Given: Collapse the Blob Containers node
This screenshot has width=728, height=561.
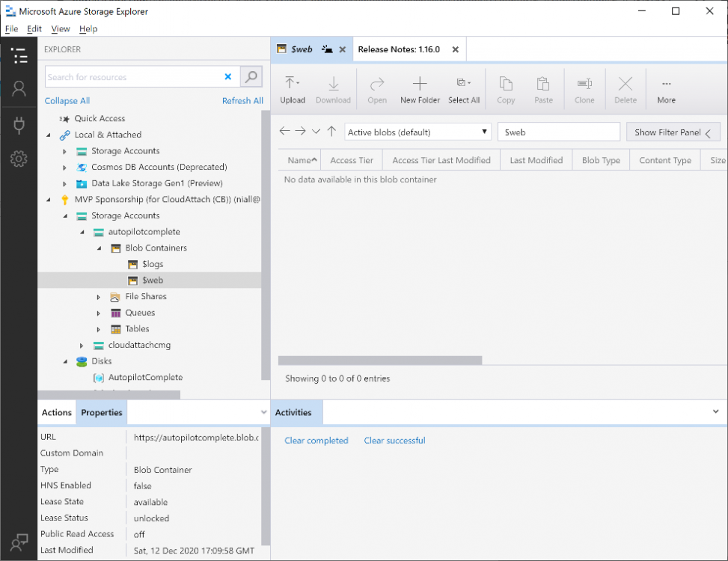Looking at the screenshot, I should 100,248.
